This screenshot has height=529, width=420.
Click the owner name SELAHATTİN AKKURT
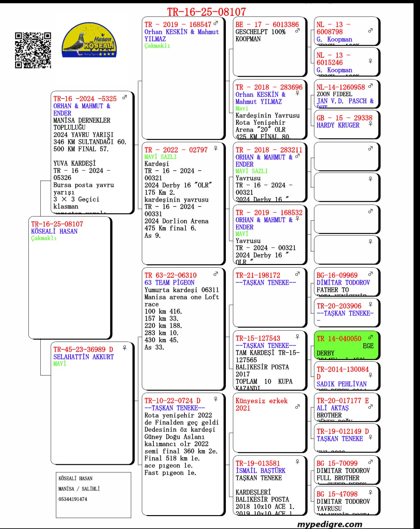(x=83, y=357)
